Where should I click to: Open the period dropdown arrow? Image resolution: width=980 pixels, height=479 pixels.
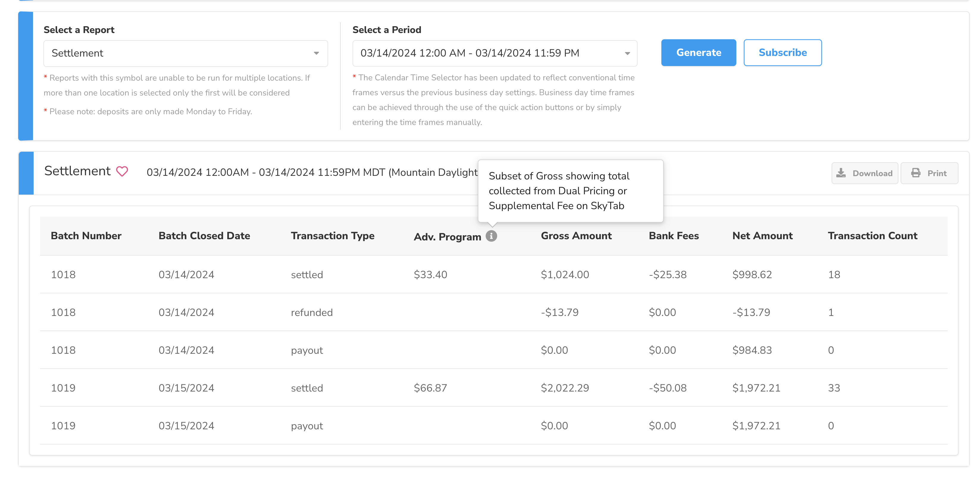[x=627, y=53]
